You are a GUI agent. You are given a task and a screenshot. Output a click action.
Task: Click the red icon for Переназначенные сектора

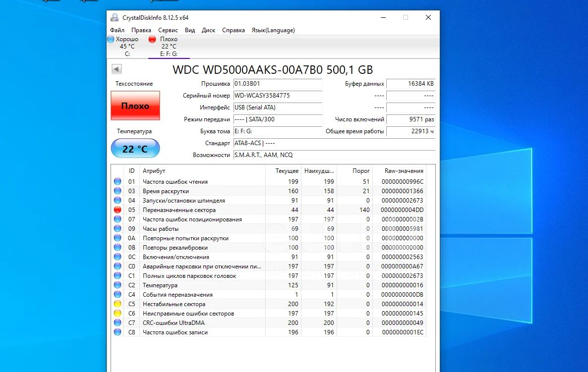tap(118, 210)
